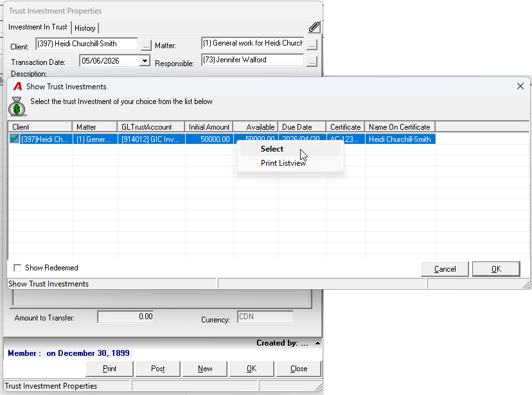
Task: Click the Client input field
Action: tap(87, 44)
